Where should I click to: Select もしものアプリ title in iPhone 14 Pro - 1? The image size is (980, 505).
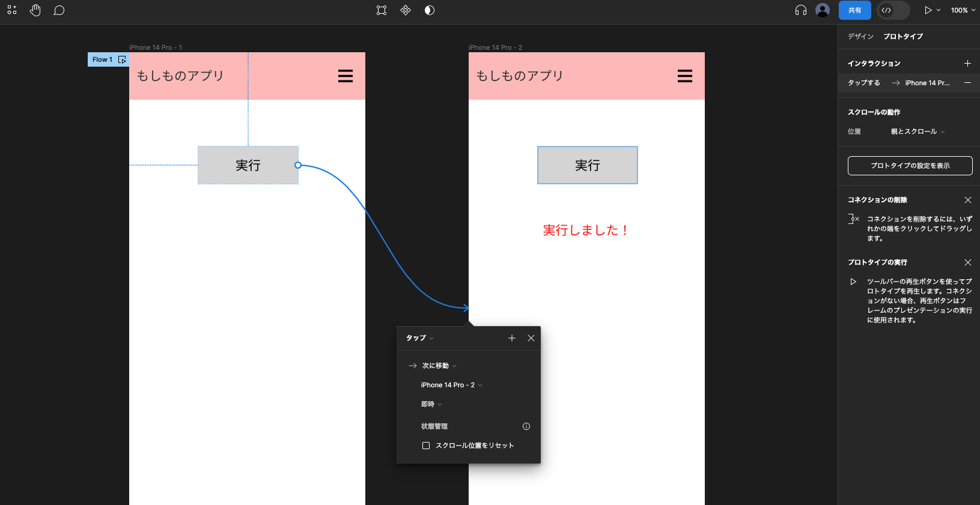[x=180, y=76]
